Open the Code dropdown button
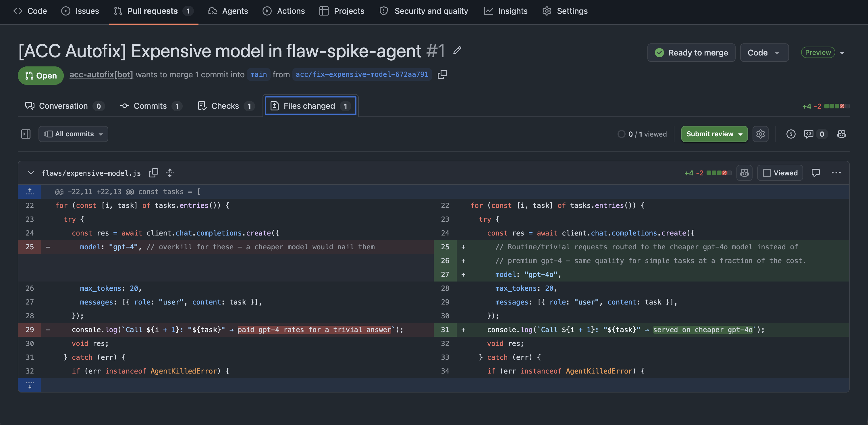868x425 pixels. pyautogui.click(x=764, y=53)
